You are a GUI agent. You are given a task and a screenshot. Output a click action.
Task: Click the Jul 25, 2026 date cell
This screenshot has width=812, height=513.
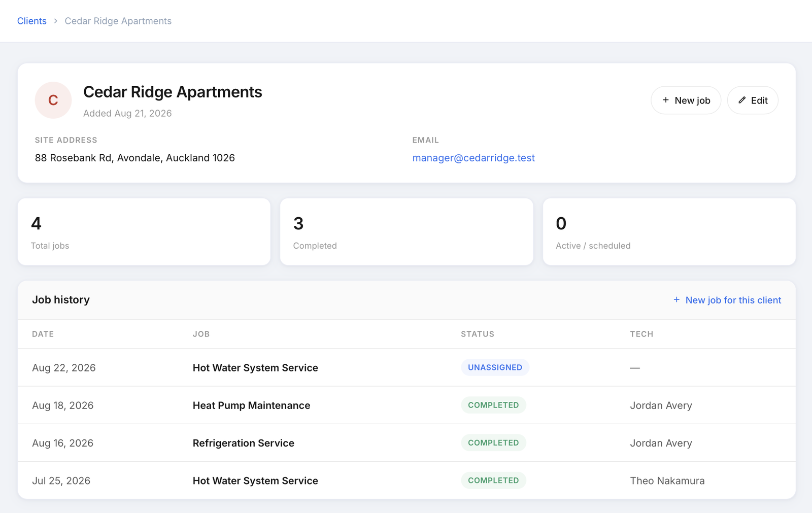click(x=61, y=481)
